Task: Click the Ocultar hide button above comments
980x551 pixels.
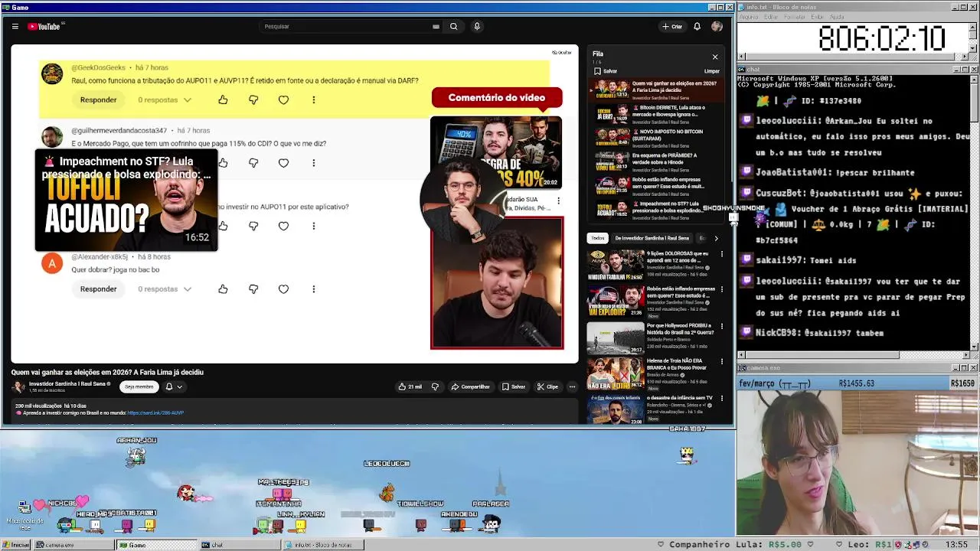Action: point(561,52)
